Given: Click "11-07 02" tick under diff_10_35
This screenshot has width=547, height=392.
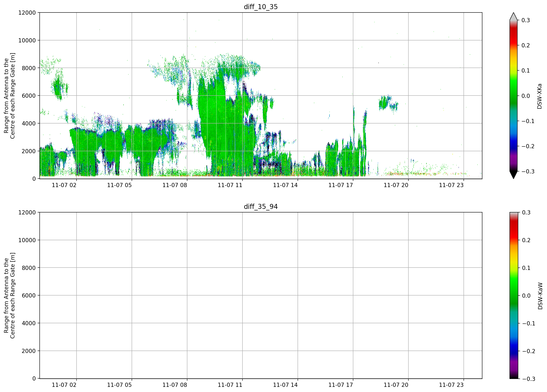Looking at the screenshot, I should (64, 185).
